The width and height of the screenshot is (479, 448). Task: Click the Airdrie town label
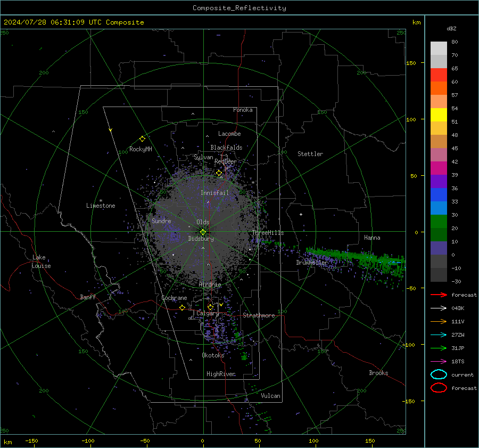click(x=210, y=284)
